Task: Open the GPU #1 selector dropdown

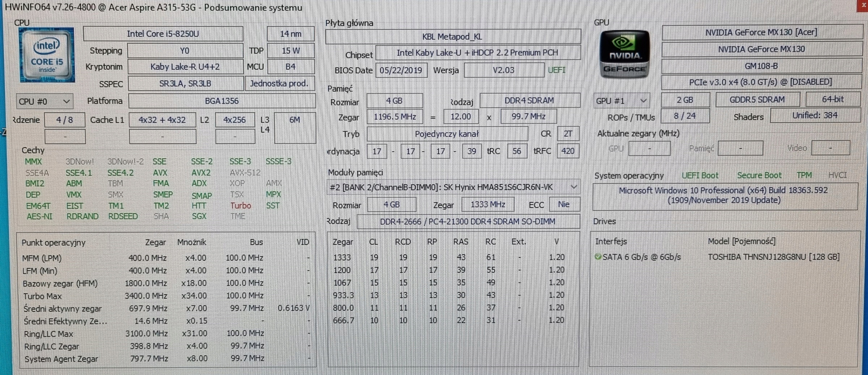Action: (x=621, y=101)
